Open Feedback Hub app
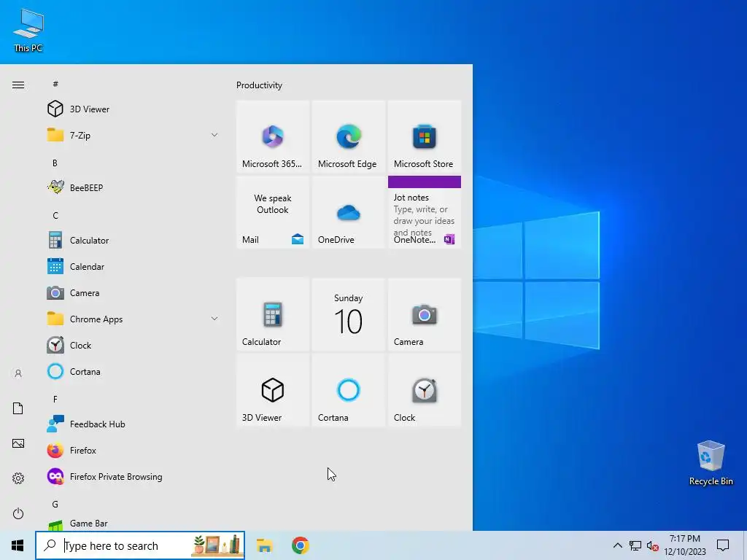Screen dimensions: 747x560 click(x=133, y=424)
